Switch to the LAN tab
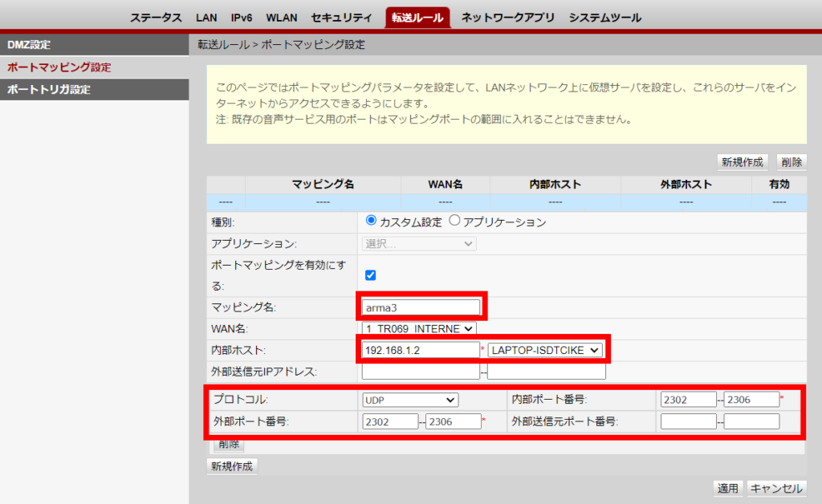The height and width of the screenshot is (504, 822). (206, 18)
